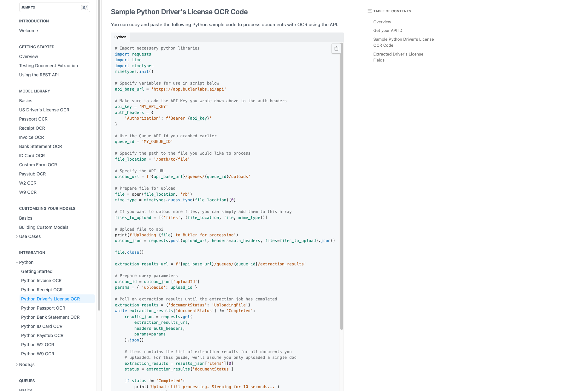The height and width of the screenshot is (391, 588).
Task: Jump to Get your API ID section
Action: pos(388,31)
